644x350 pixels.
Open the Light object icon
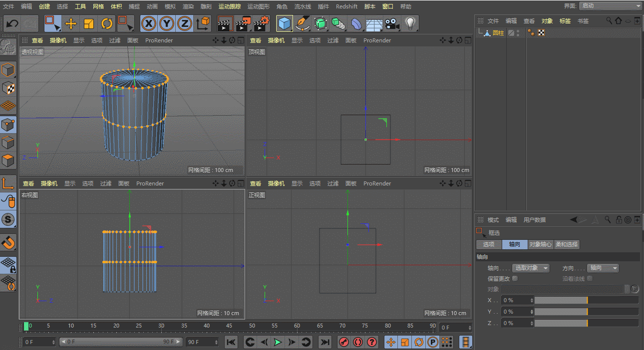(x=410, y=23)
